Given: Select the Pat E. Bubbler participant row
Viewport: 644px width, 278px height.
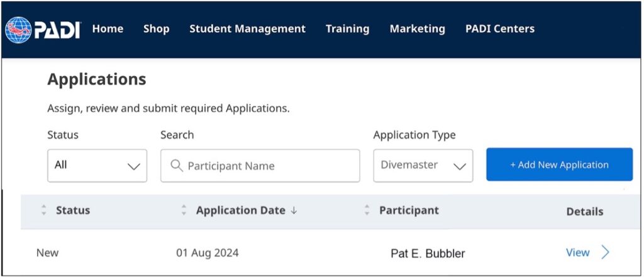Looking at the screenshot, I should [x=428, y=254].
